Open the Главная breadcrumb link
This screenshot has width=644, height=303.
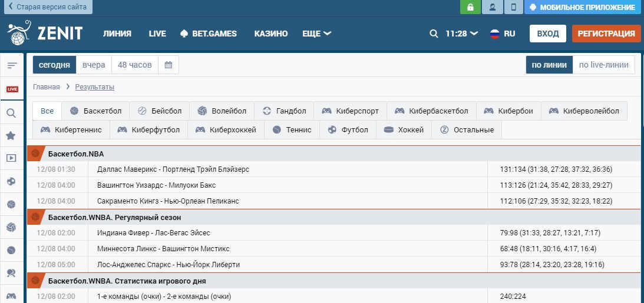(47, 87)
